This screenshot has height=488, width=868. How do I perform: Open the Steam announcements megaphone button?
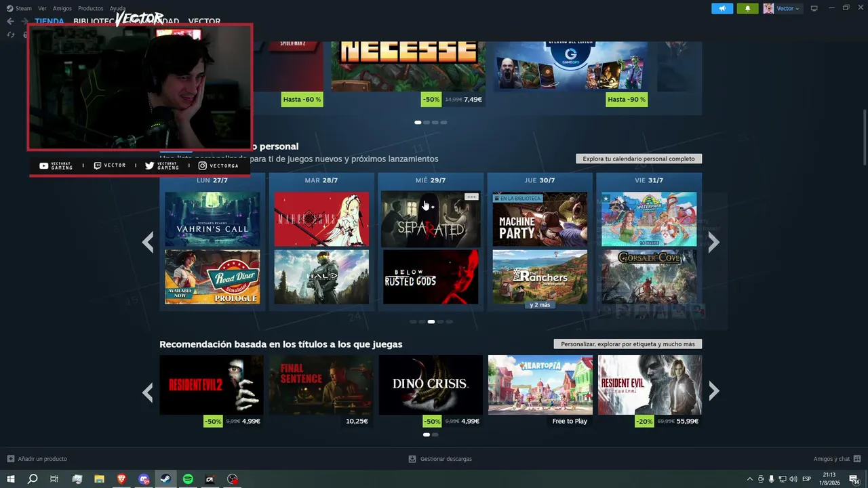coord(722,8)
